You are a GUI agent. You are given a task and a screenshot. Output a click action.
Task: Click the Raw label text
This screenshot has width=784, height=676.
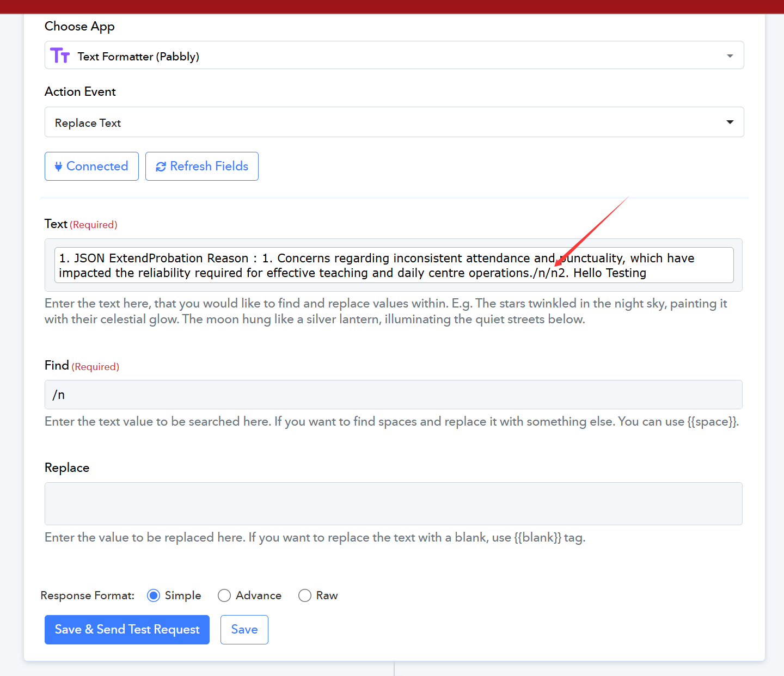pos(327,595)
